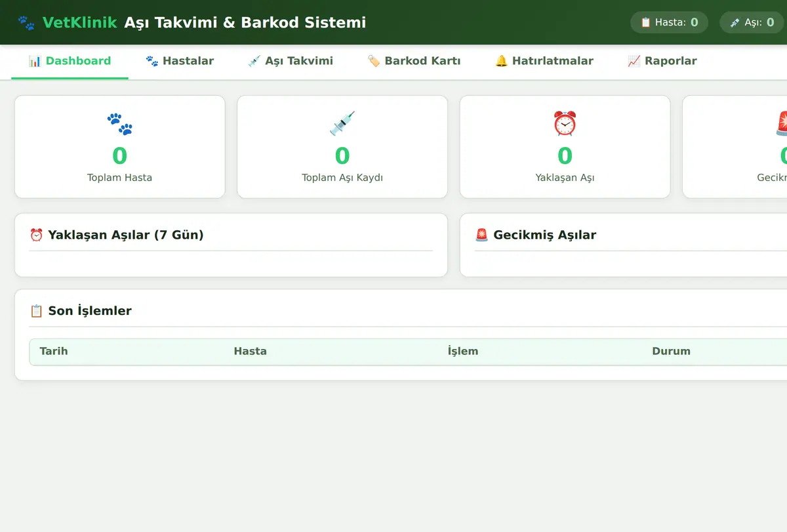
Task: Click the alarm clock icon in Yaklaşan Aşı card
Action: 565,123
